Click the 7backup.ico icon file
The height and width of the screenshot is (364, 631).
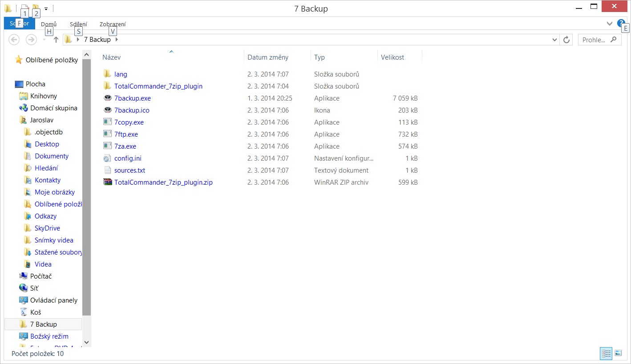[x=107, y=110]
